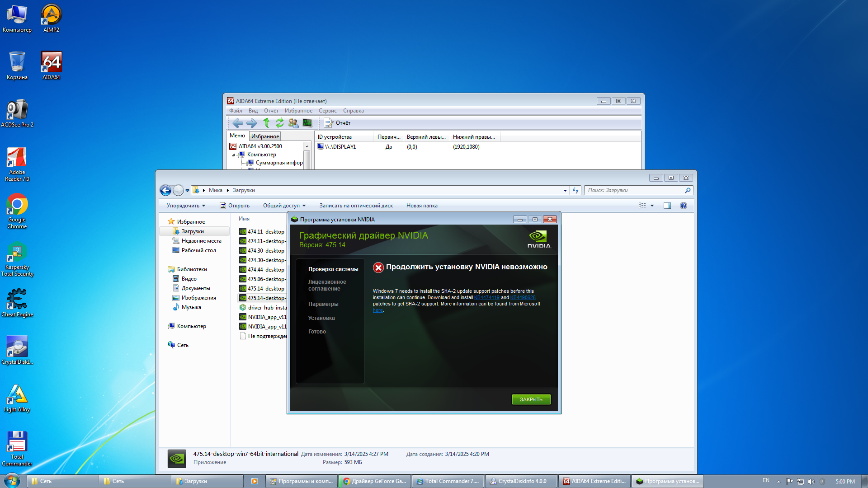Collapse the Компьютер tree node in AIDA64

coord(234,155)
